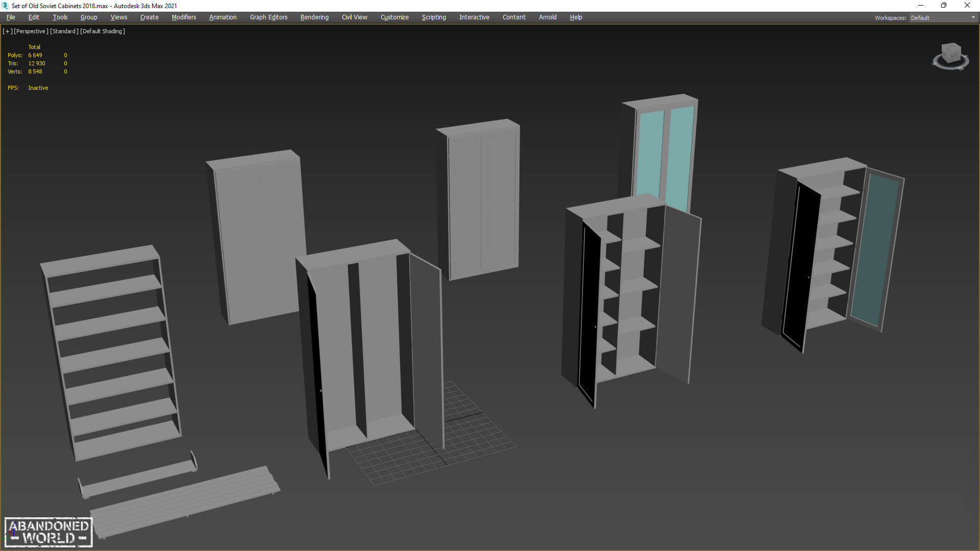Image resolution: width=980 pixels, height=551 pixels.
Task: Click the FPS Inactive readout
Action: point(38,88)
